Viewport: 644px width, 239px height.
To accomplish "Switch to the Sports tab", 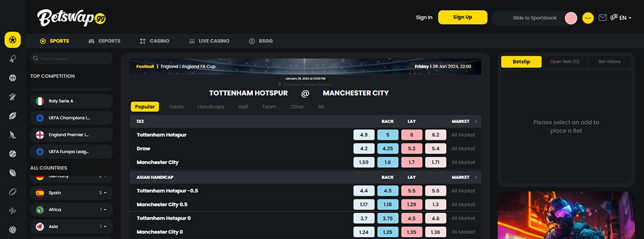I will (55, 41).
